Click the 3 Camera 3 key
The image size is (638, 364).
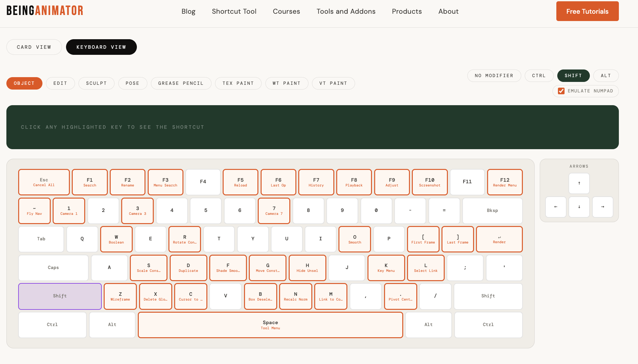point(137,211)
